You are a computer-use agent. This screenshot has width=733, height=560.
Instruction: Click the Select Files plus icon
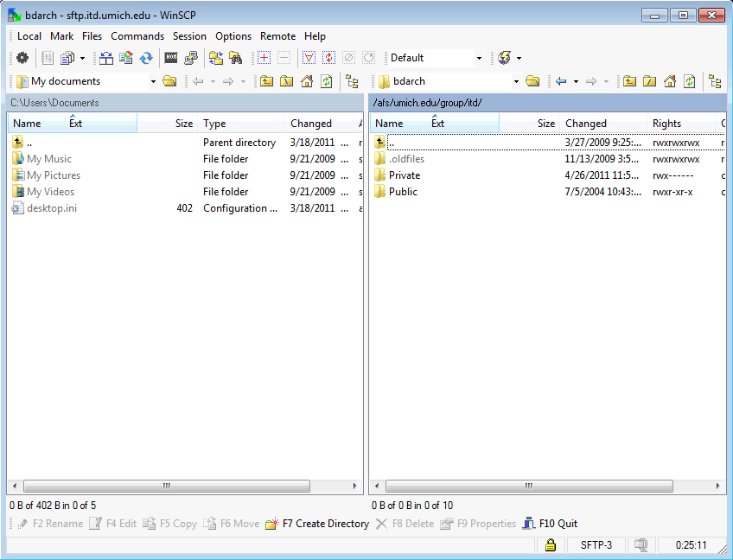click(x=265, y=58)
